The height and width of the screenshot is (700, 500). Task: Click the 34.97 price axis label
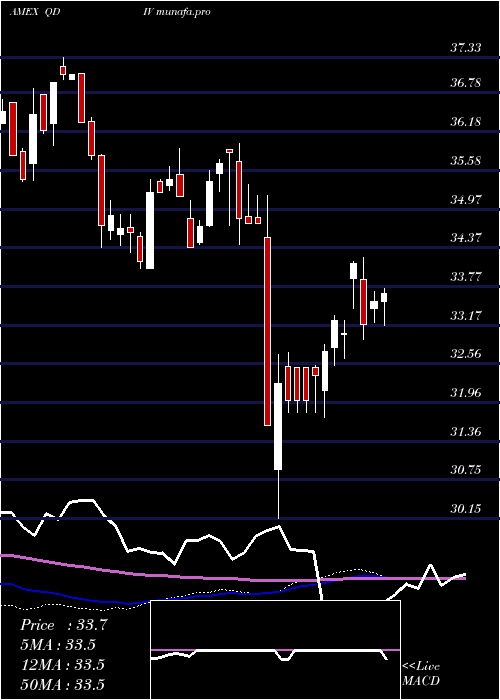click(466, 199)
